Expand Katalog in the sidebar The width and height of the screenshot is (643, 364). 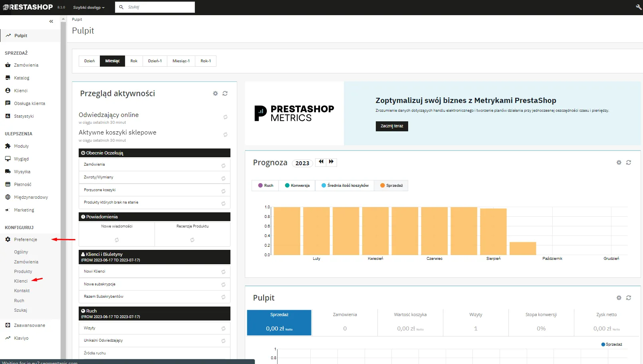[x=22, y=78]
